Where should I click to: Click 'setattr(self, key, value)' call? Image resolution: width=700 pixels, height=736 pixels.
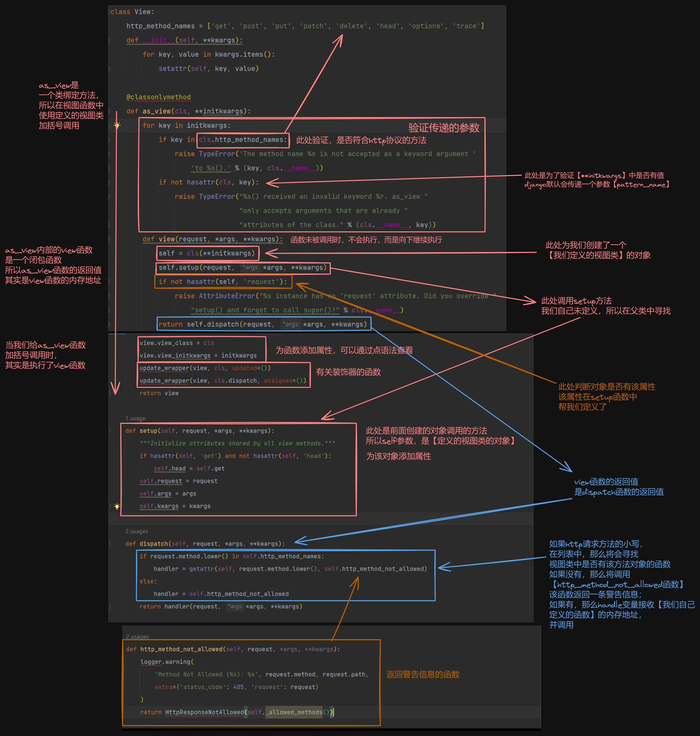208,69
